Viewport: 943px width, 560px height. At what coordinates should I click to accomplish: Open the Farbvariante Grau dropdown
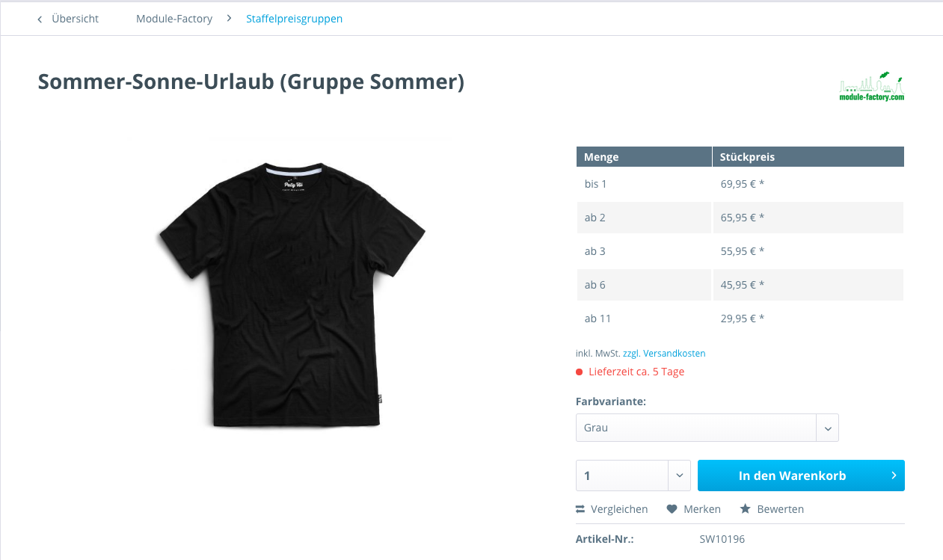(x=707, y=428)
